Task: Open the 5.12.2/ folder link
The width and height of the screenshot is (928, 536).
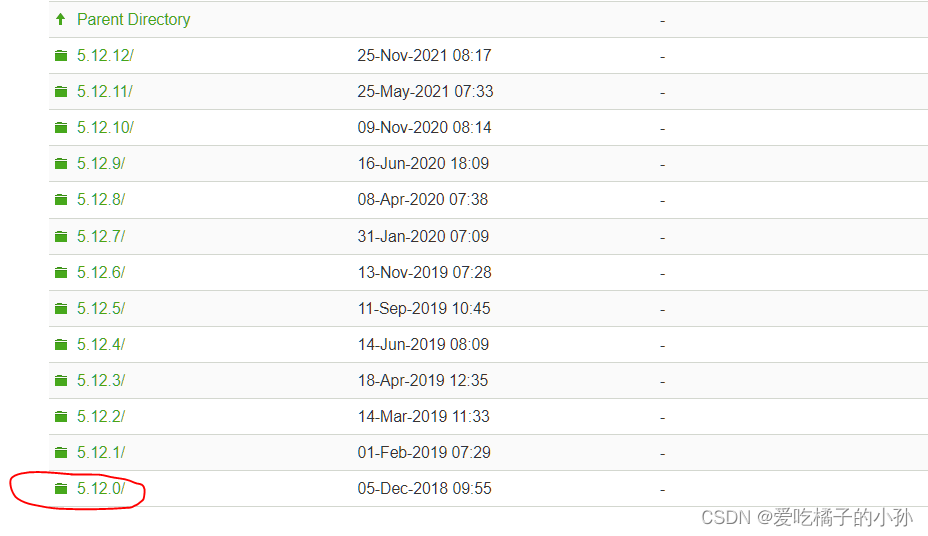Action: pyautogui.click(x=101, y=417)
